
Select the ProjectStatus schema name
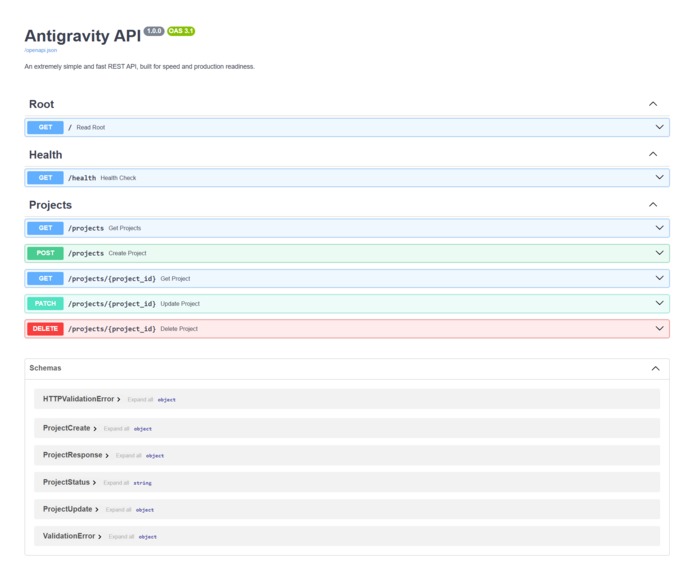pyautogui.click(x=66, y=482)
